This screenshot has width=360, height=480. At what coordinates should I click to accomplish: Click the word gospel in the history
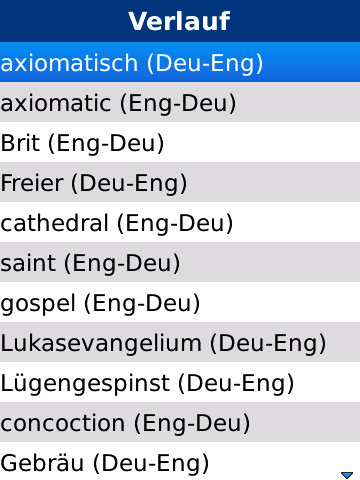[x=38, y=305]
